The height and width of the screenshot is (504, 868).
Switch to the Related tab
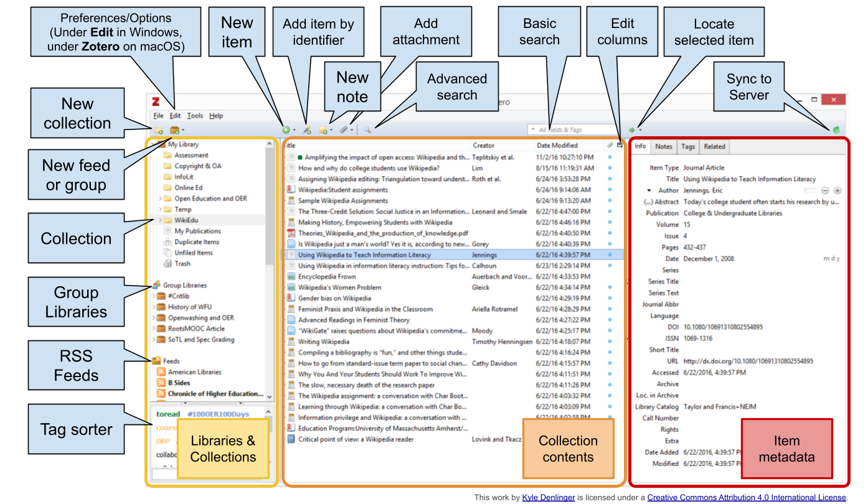[715, 147]
